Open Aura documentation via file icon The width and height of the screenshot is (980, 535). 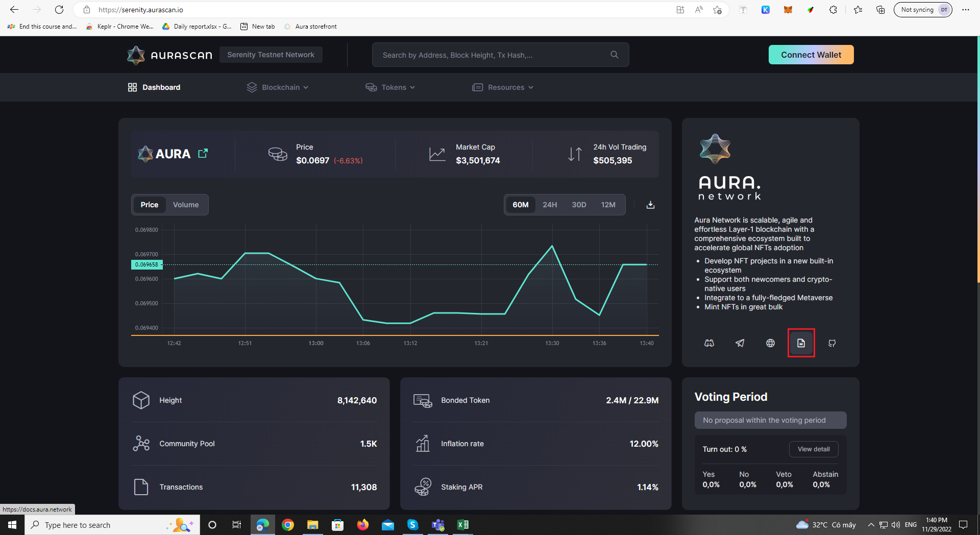[x=800, y=343]
